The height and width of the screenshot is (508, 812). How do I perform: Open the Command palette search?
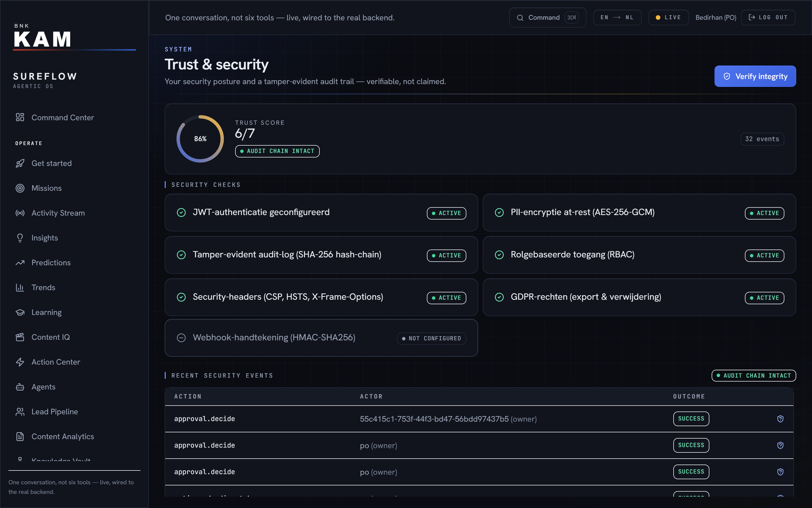pyautogui.click(x=548, y=18)
